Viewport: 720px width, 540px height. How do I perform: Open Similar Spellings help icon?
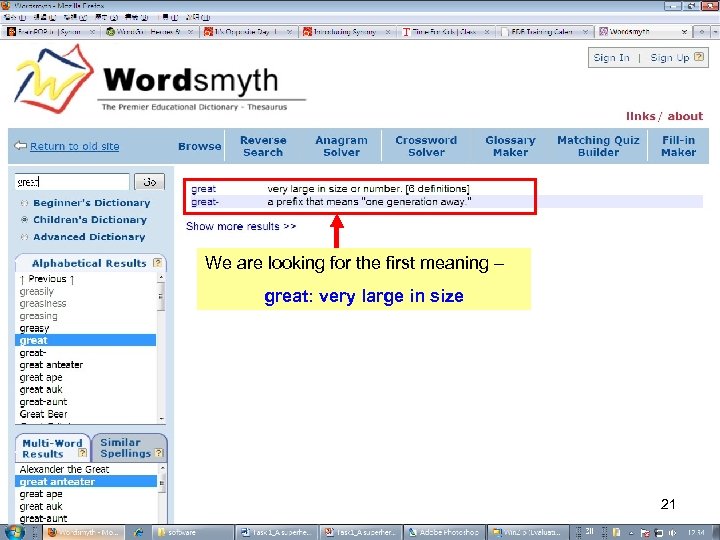[x=159, y=453]
